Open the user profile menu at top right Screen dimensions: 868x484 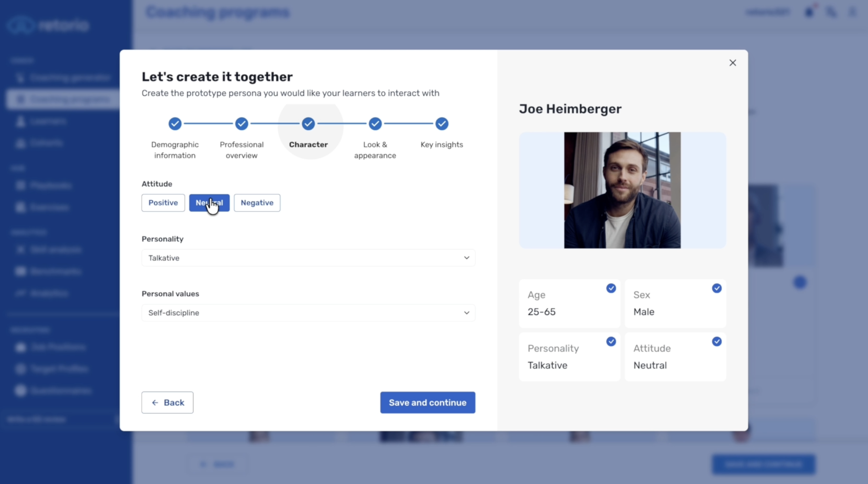point(852,12)
